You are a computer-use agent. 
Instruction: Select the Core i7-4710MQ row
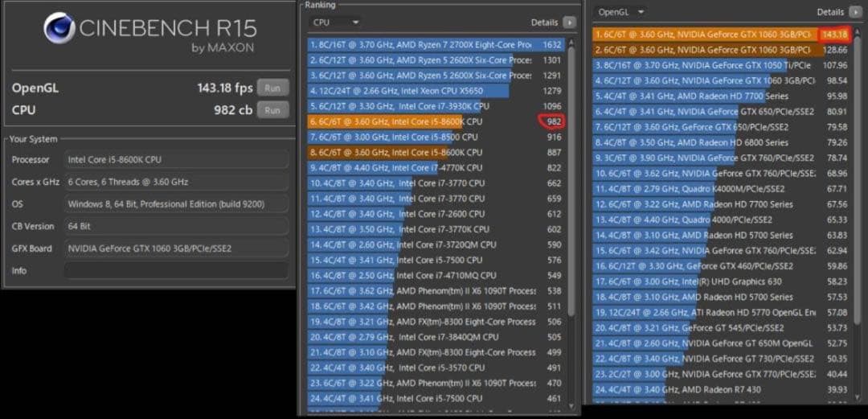(x=436, y=276)
